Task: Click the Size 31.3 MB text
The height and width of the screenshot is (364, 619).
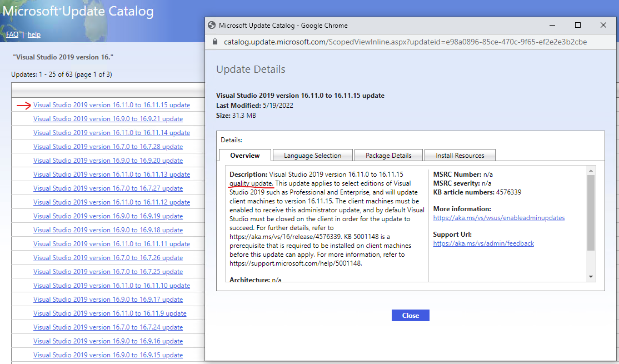Action: tap(236, 116)
